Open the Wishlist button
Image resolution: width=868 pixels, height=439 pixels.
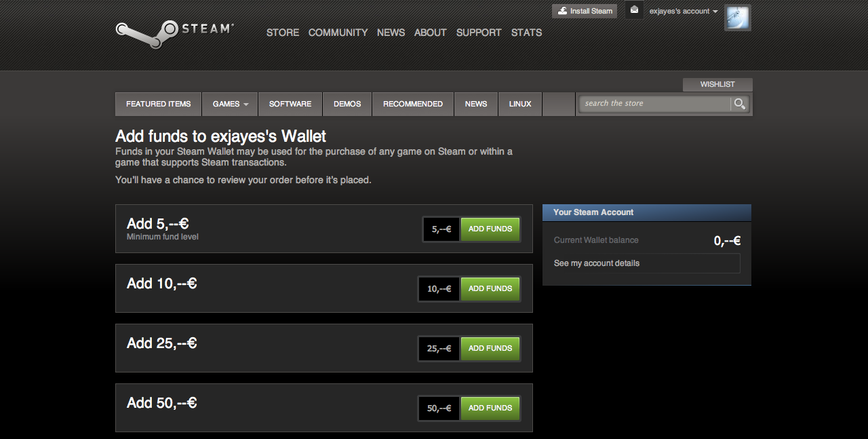click(717, 84)
